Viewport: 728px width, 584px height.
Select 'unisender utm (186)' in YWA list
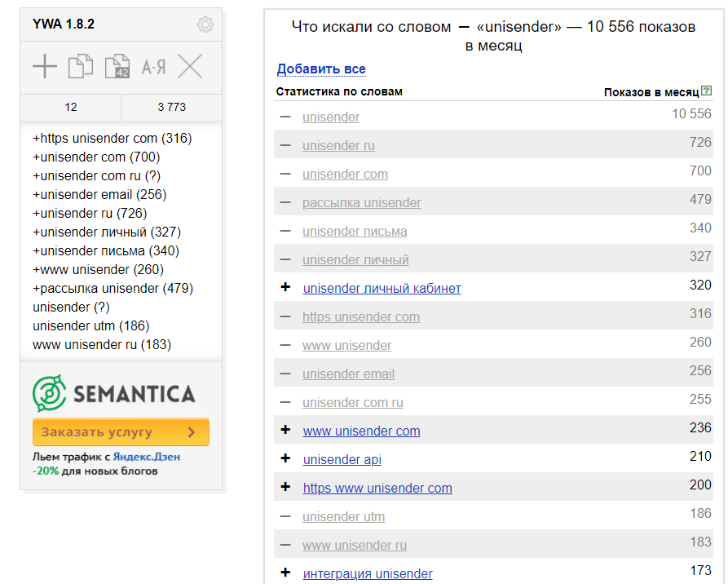point(91,325)
